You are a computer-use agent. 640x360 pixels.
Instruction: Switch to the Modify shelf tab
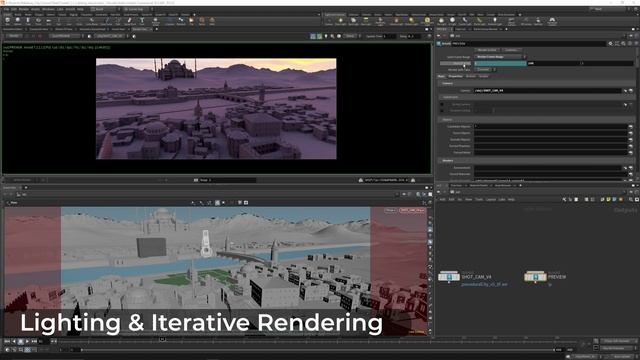pyautogui.click(x=18, y=15)
